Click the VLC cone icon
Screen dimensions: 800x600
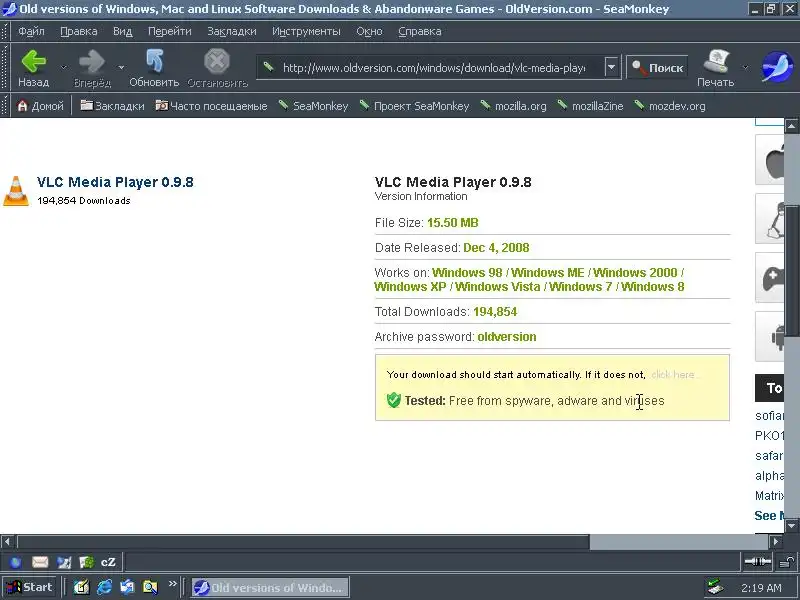click(16, 191)
